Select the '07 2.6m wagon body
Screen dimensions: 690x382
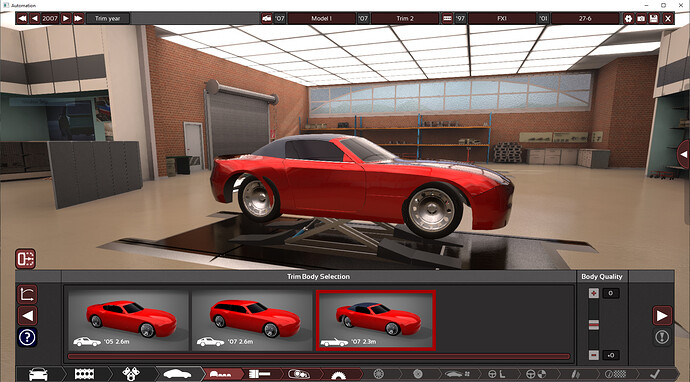click(252, 320)
